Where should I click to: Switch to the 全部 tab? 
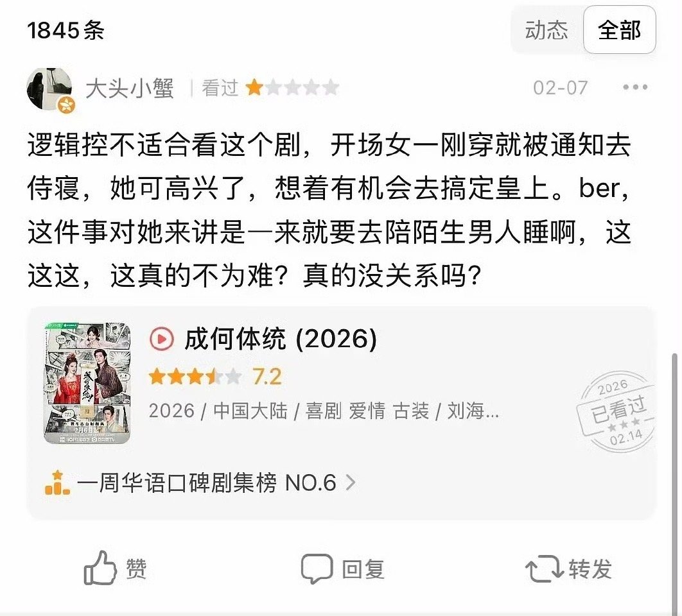(619, 30)
